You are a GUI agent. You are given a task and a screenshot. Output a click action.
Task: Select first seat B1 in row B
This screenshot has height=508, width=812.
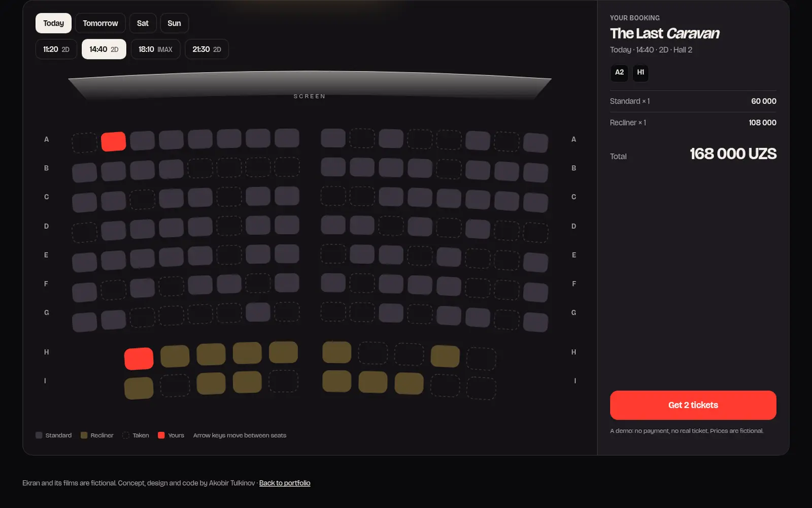85,173
